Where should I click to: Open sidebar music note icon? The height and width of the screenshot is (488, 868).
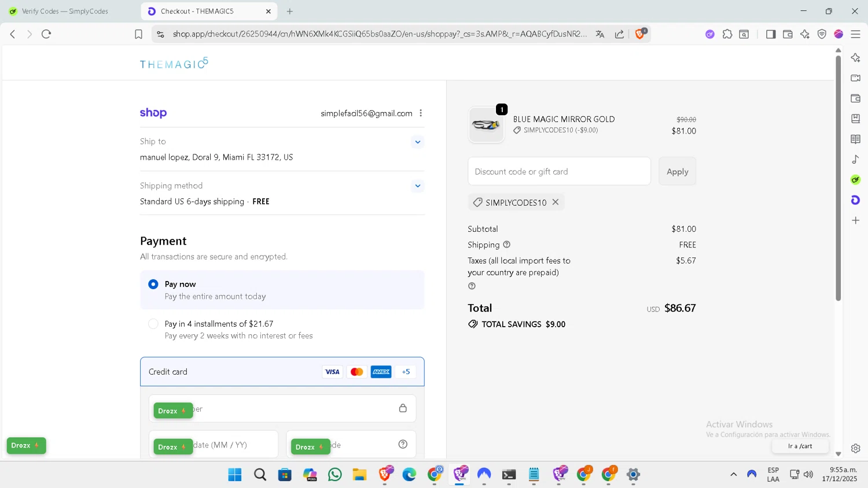coord(856,160)
